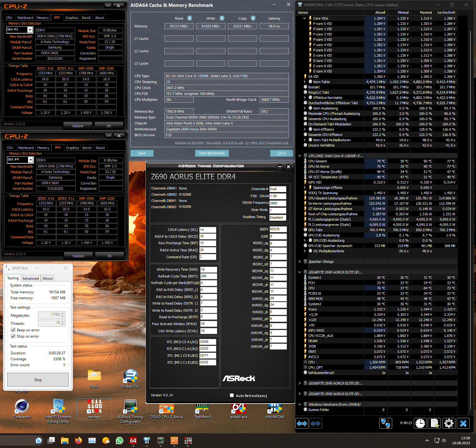Click Threads stepper arrows in RAM Test
This screenshot has height=448, width=476.
(x=63, y=323)
